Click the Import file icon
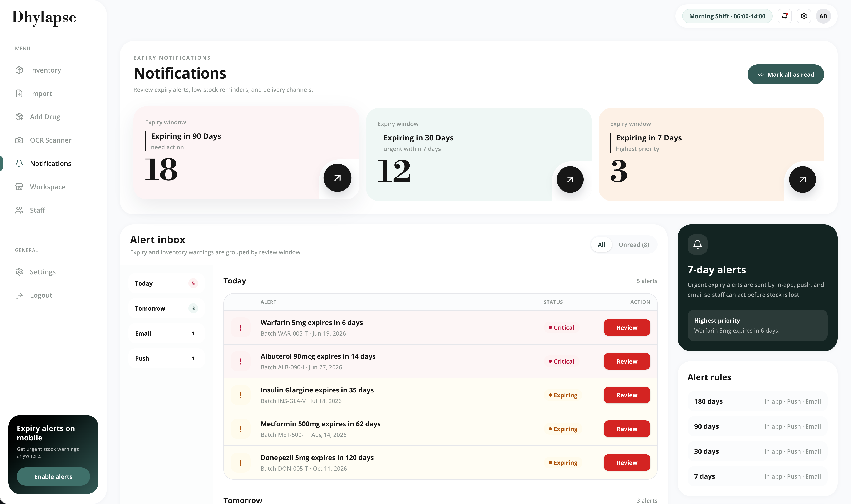This screenshot has width=851, height=504. coord(19,93)
